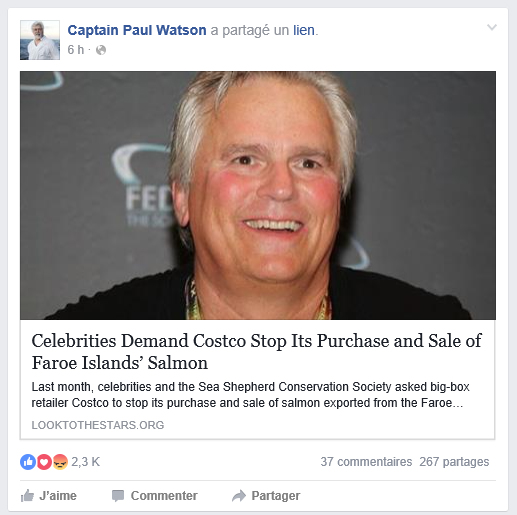Open Captain Paul Watson's profile name link

pos(137,30)
